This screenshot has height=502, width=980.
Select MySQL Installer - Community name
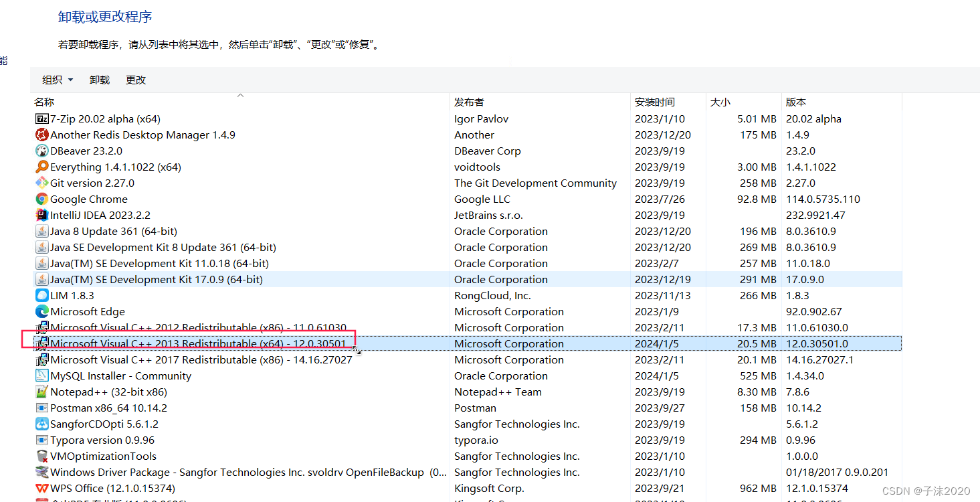click(x=120, y=375)
